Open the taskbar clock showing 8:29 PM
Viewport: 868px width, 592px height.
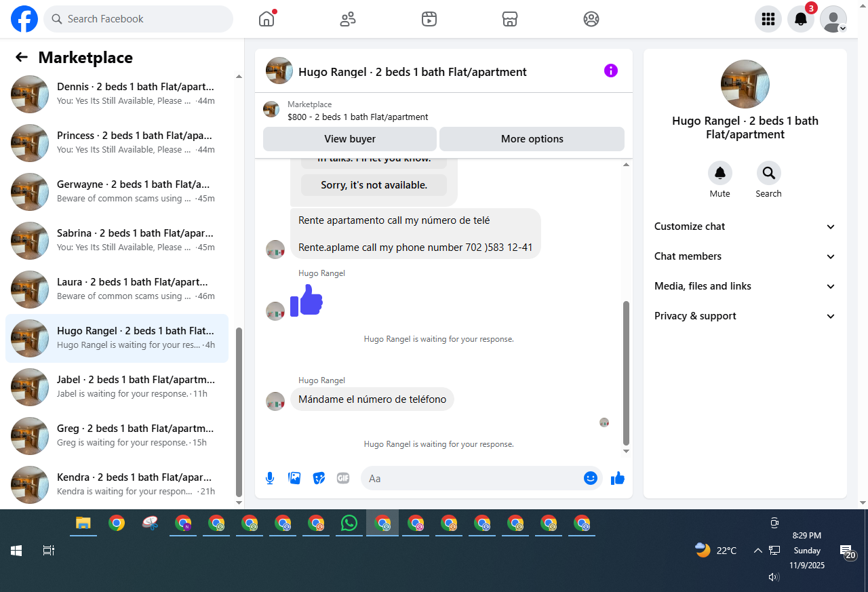tap(807, 551)
